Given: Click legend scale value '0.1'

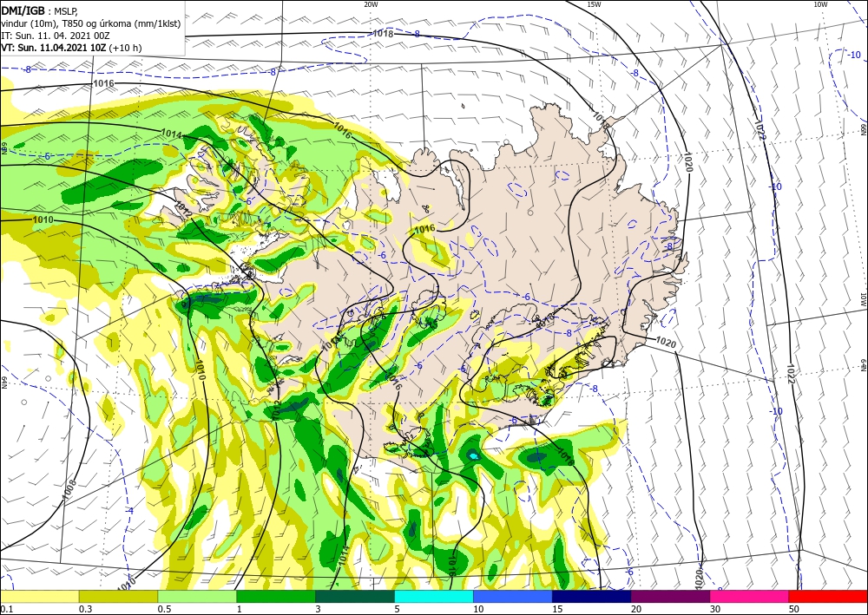Looking at the screenshot, I should point(5,609).
